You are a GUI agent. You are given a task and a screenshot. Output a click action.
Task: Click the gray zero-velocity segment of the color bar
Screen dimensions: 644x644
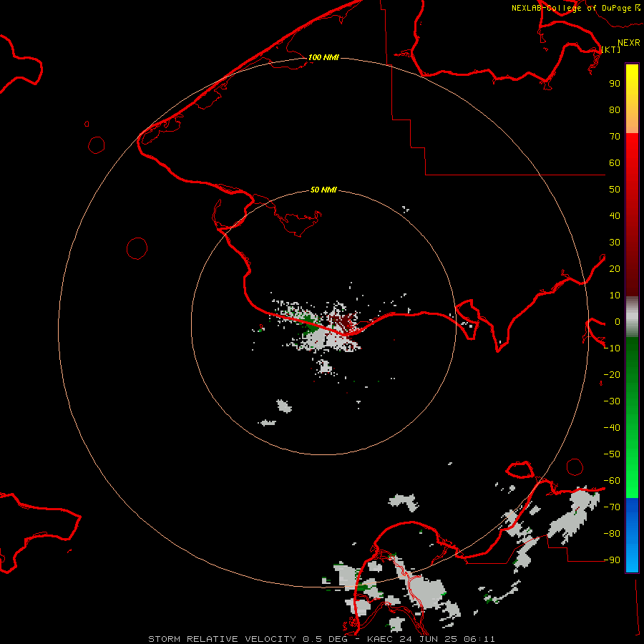click(632, 317)
